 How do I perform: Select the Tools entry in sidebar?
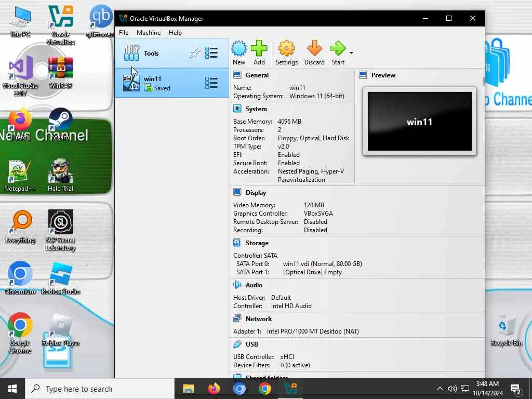click(171, 54)
